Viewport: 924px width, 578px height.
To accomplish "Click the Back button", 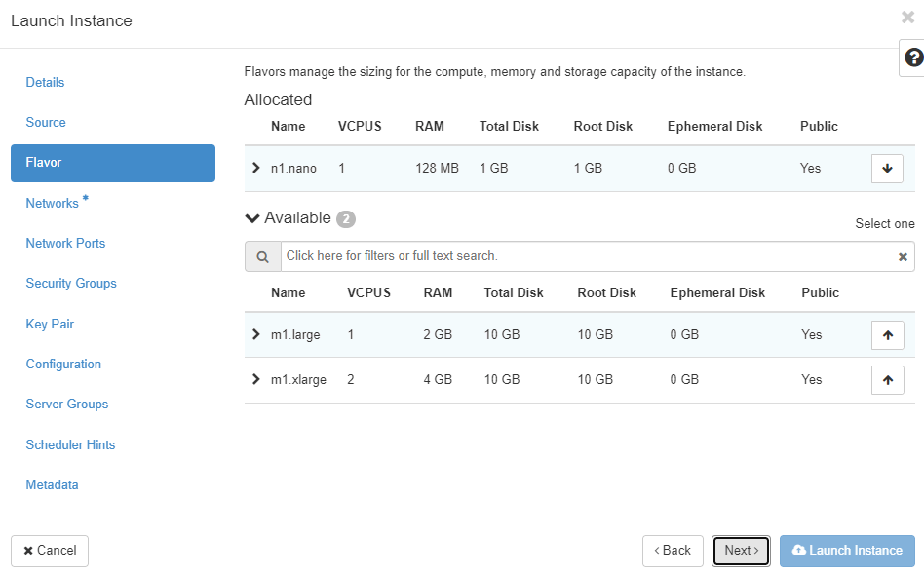I will 673,551.
